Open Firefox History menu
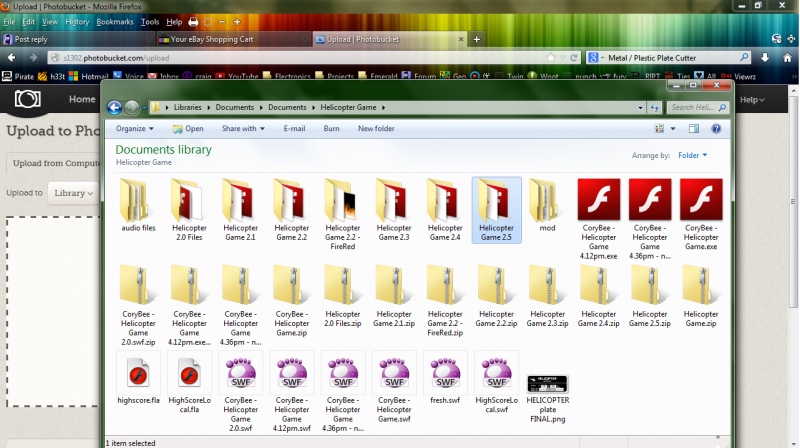Image resolution: width=800 pixels, height=448 pixels. (77, 22)
